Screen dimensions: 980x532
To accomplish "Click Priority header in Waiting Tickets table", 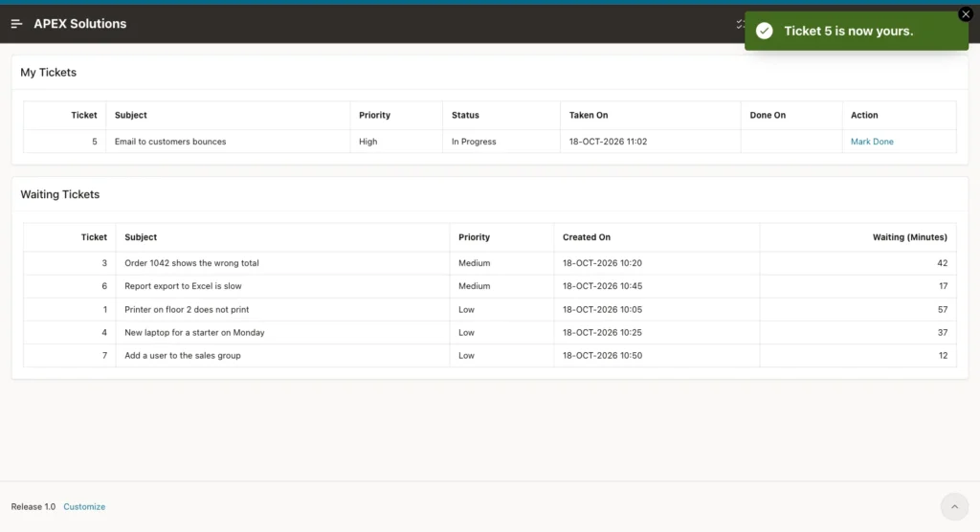I will [x=474, y=237].
